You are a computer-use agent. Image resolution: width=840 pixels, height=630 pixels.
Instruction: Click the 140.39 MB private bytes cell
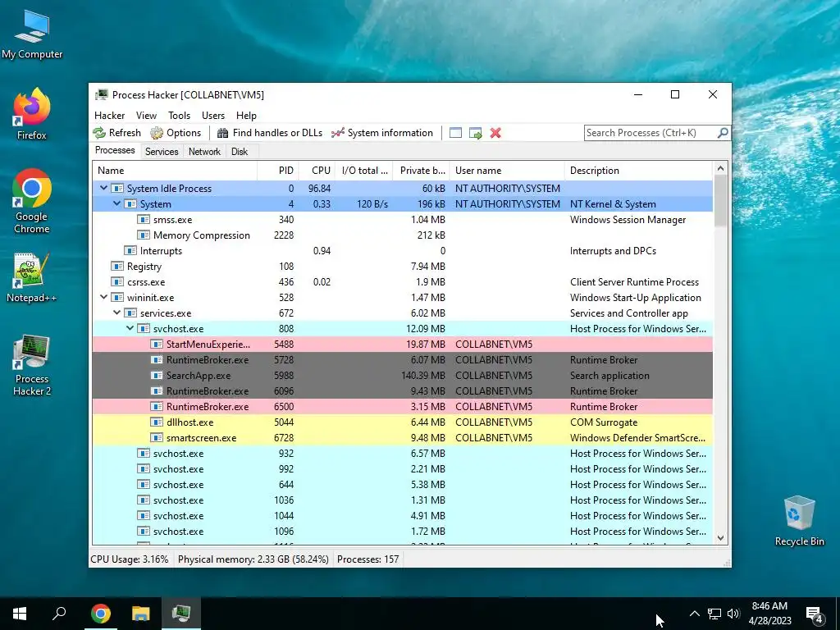(x=423, y=376)
